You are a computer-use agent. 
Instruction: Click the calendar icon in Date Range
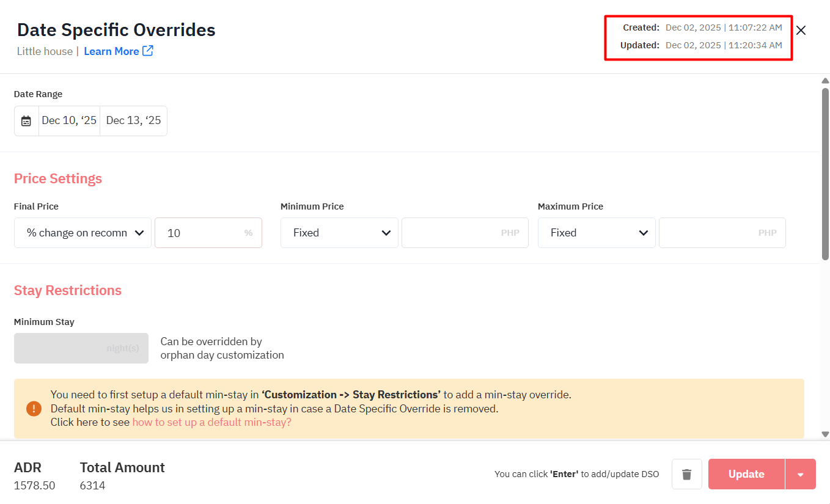[x=26, y=121]
